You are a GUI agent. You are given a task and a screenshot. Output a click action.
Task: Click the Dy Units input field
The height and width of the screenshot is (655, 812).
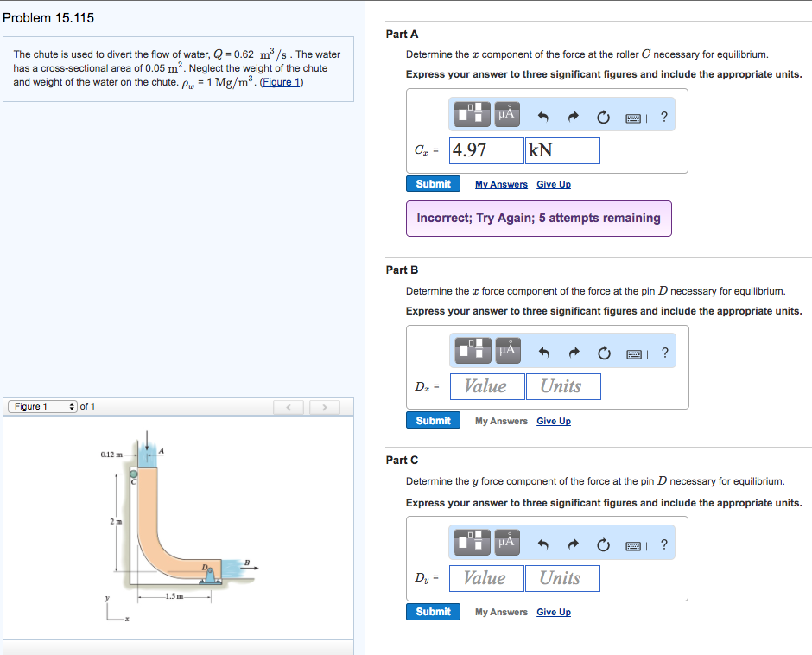pyautogui.click(x=561, y=578)
